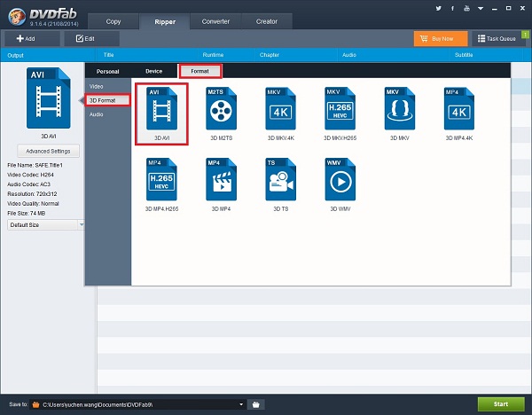This screenshot has height=415, width=532.
Task: Click the Resolution: 720x312 text
Action: click(32, 194)
